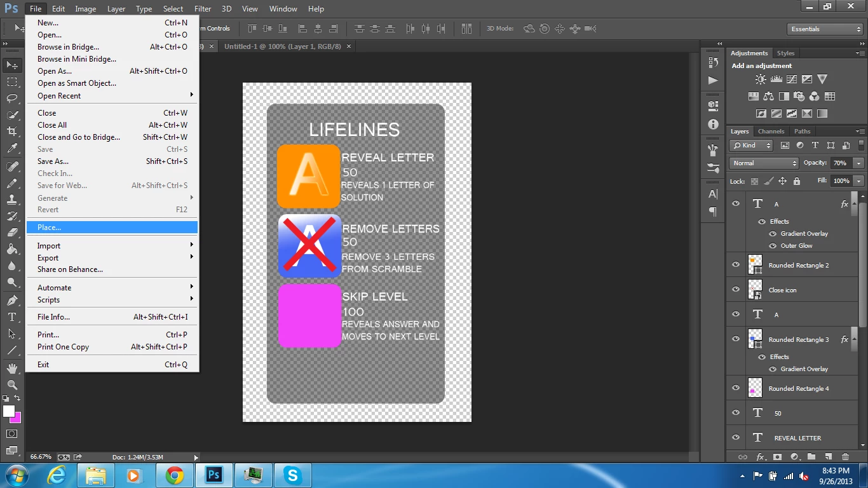Link layers using chain icon
This screenshot has width=868, height=488.
click(742, 457)
